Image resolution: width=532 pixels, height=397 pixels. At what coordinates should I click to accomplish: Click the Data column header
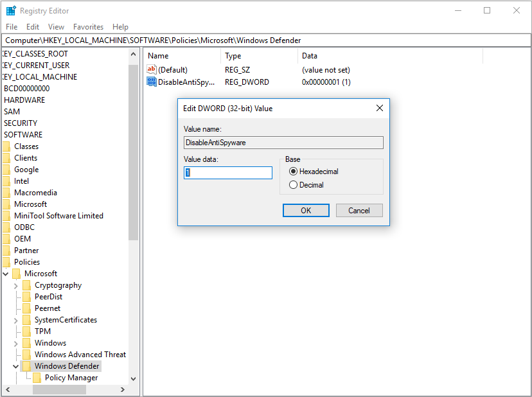[390, 56]
